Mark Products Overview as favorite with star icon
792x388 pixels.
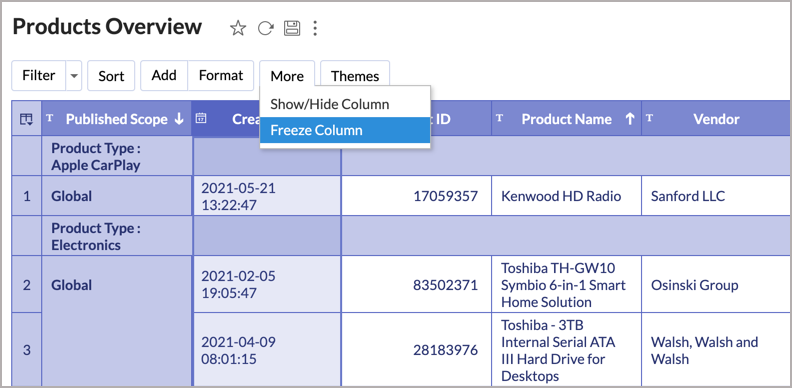point(237,28)
